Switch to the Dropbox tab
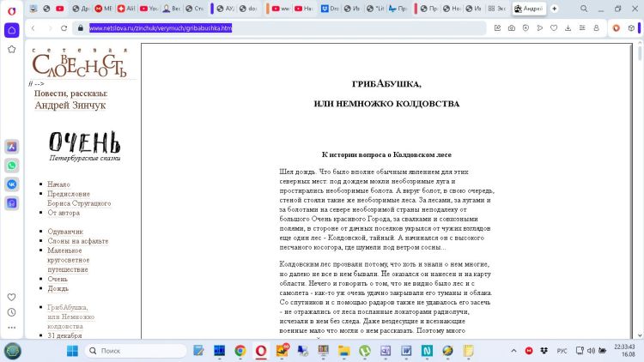The image size is (644, 362). coord(330,9)
